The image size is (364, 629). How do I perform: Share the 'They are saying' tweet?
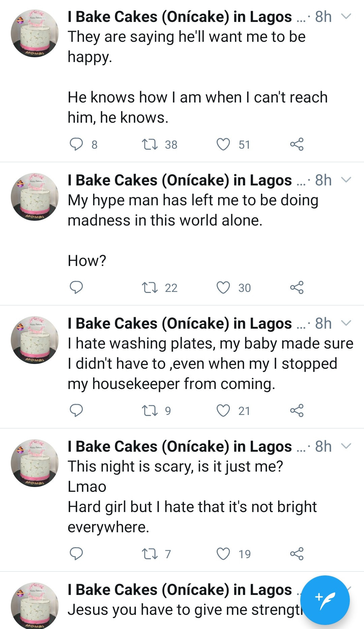297,144
